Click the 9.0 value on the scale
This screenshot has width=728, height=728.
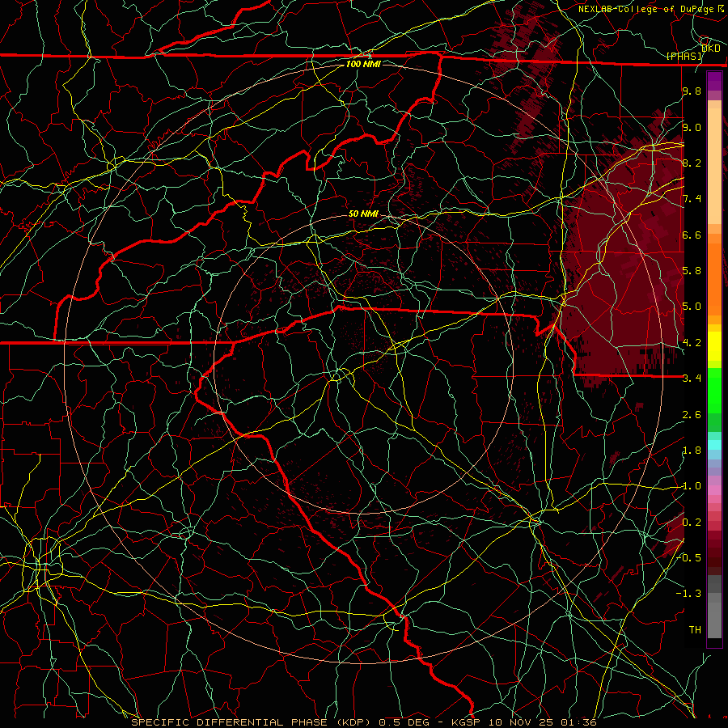(x=692, y=127)
